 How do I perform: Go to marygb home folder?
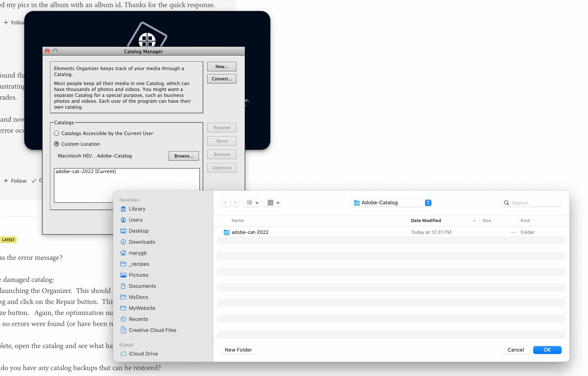[138, 253]
